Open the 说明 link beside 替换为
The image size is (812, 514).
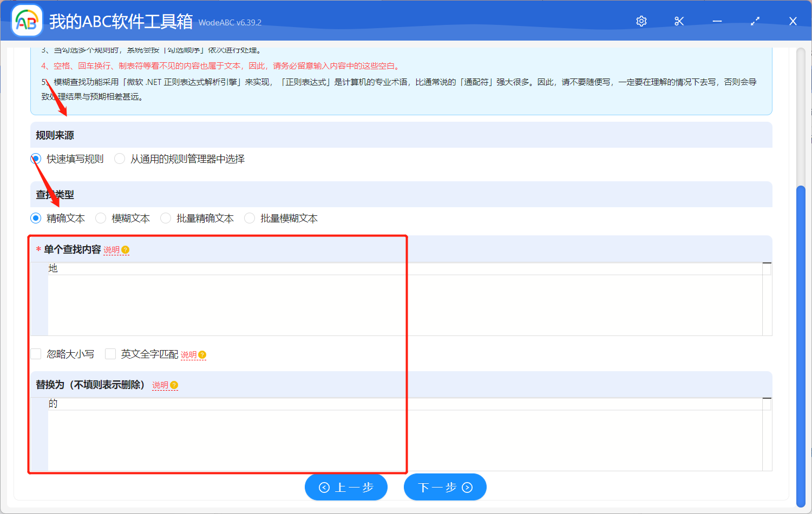pos(161,385)
